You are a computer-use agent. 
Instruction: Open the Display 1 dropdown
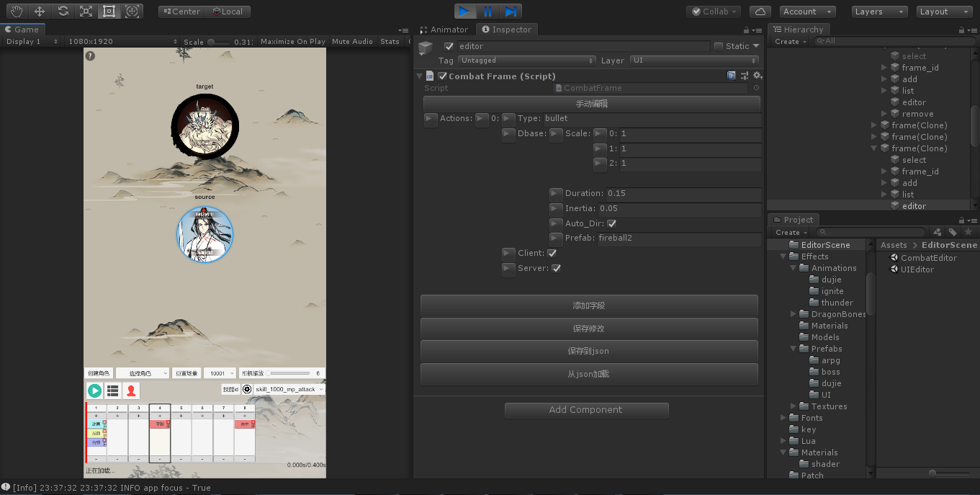click(31, 42)
